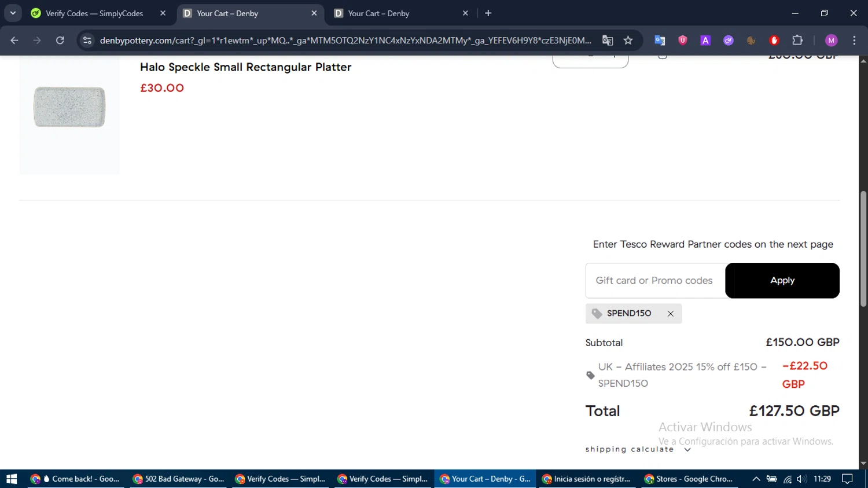Open '502 Bad Gateway' taskbar window
The height and width of the screenshot is (488, 868).
pos(178,479)
